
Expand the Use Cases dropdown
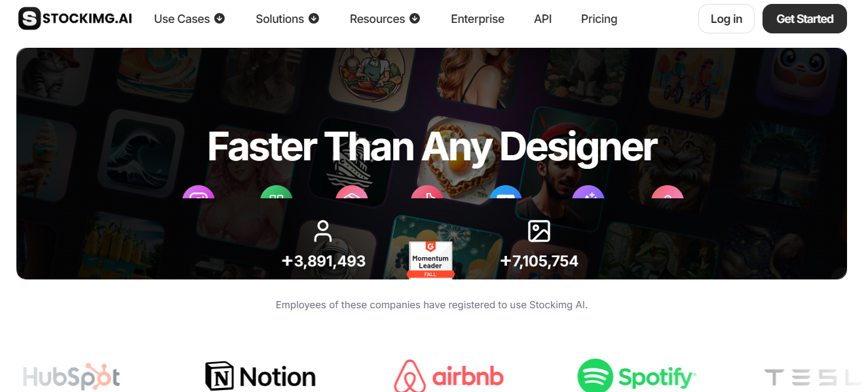point(189,19)
